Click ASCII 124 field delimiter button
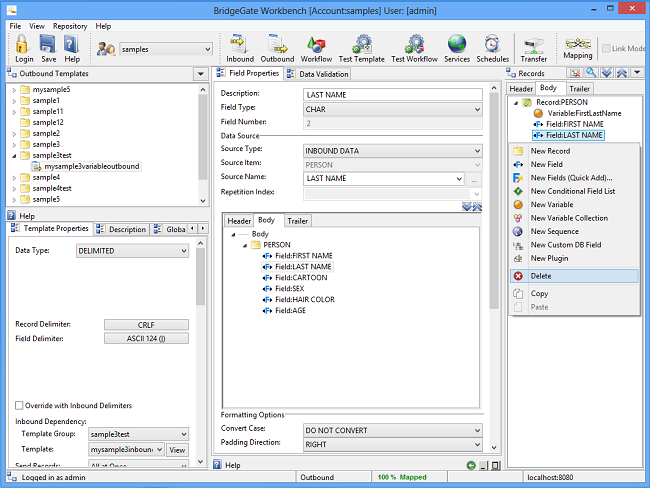Image resolution: width=650 pixels, height=488 pixels. click(146, 338)
